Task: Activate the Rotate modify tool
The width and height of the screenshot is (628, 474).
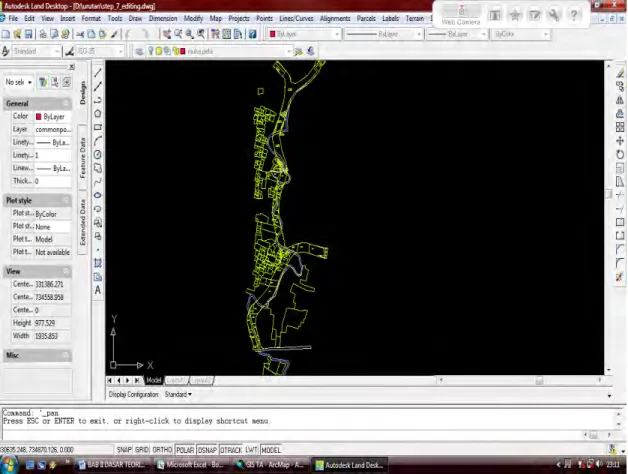Action: point(620,155)
